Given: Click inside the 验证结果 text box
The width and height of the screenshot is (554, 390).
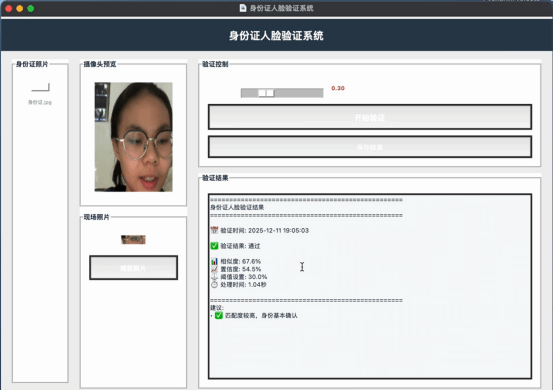Looking at the screenshot, I should tap(370, 286).
